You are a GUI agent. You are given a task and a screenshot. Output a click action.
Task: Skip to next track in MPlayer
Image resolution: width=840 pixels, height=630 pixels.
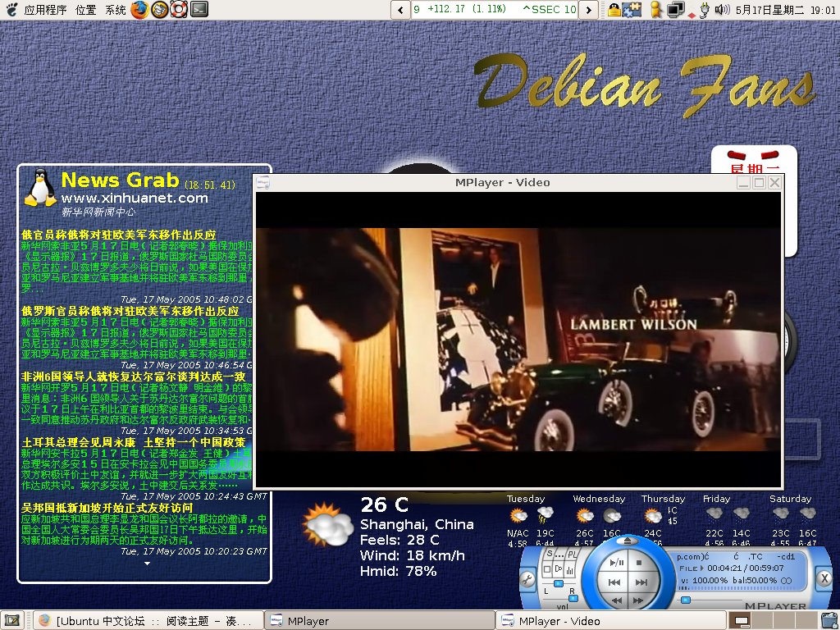(x=641, y=582)
